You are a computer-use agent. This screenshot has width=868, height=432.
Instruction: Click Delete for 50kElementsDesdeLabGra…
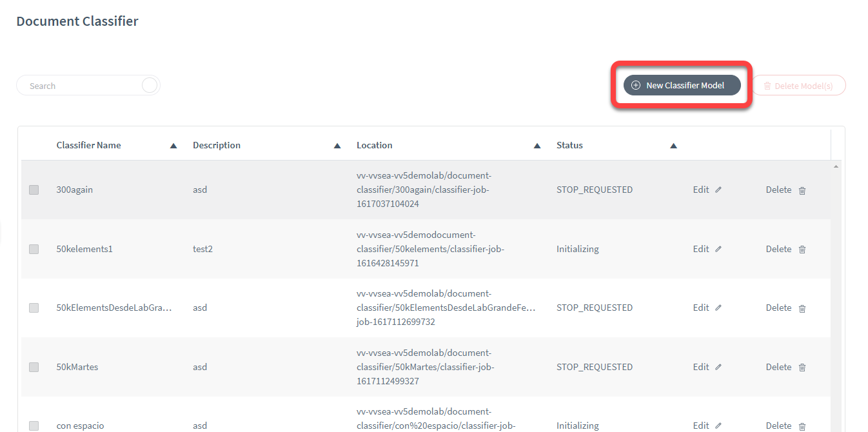(778, 308)
